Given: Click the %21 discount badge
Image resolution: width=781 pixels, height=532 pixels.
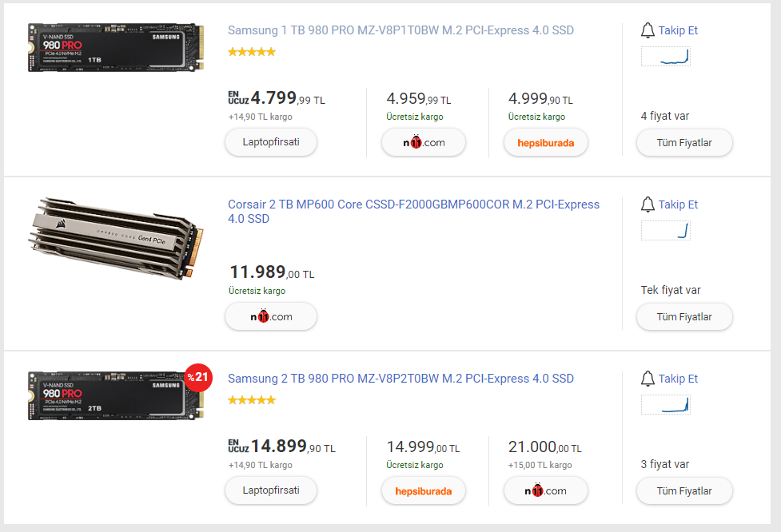Looking at the screenshot, I should pyautogui.click(x=197, y=377).
